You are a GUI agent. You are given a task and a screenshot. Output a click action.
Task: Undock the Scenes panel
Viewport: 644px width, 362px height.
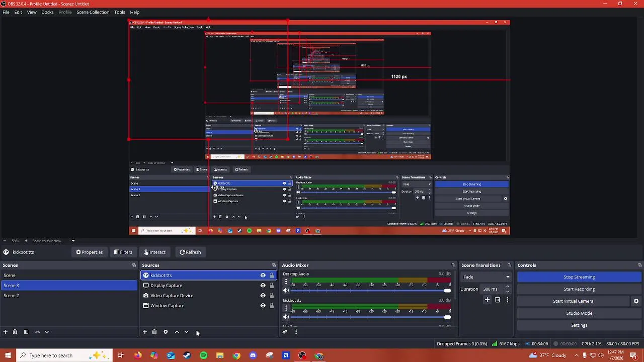click(134, 265)
